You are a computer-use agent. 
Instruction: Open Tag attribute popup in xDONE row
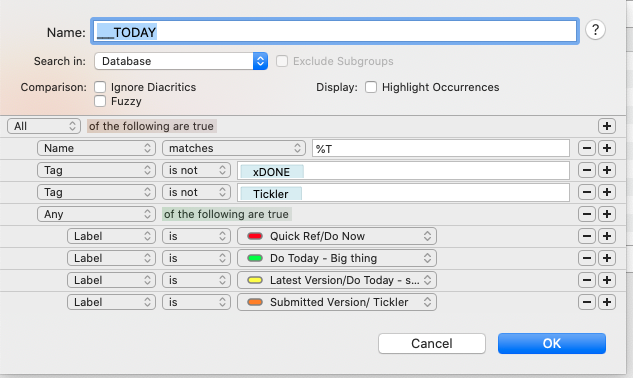click(96, 170)
